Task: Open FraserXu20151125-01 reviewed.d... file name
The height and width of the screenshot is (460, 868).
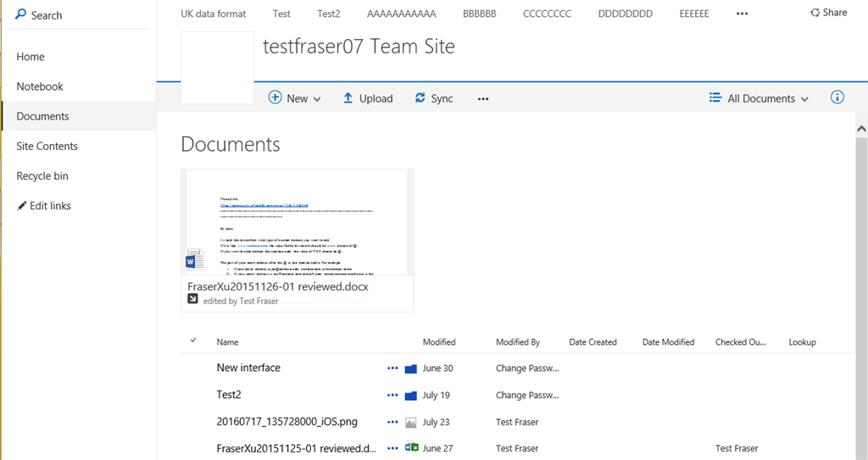Action: point(296,448)
